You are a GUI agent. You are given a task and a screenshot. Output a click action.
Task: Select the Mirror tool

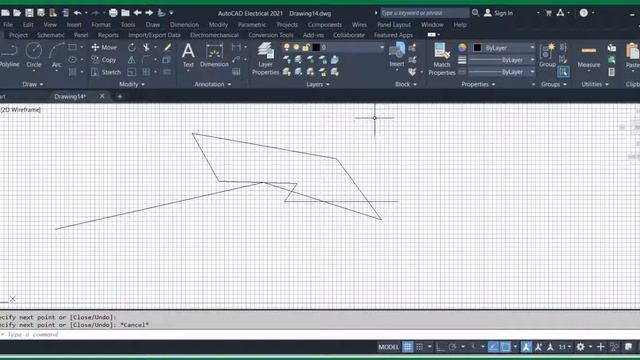(131, 60)
